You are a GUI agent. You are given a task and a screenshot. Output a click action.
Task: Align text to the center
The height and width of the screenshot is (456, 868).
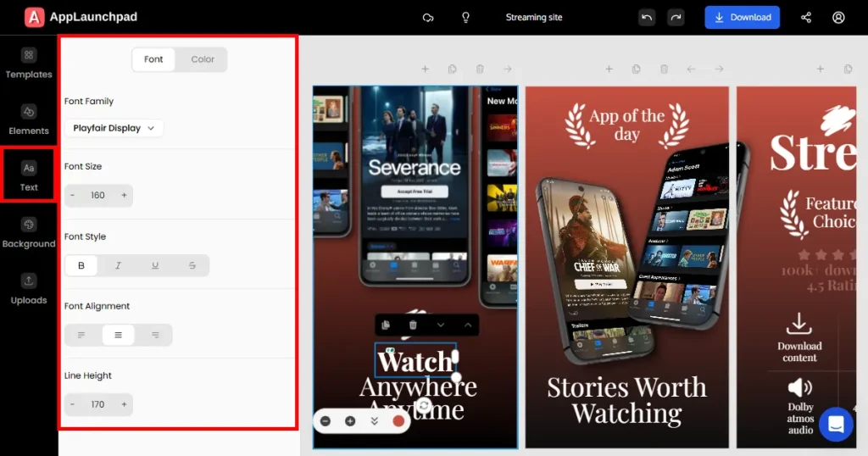pos(118,335)
